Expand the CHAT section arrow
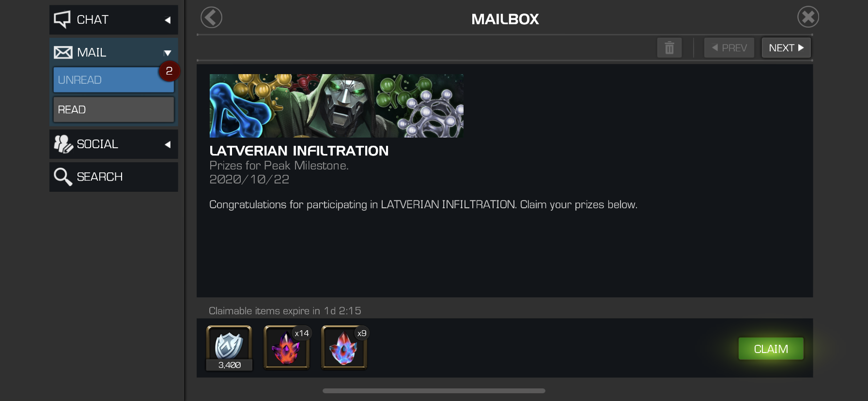The height and width of the screenshot is (401, 868). 168,20
